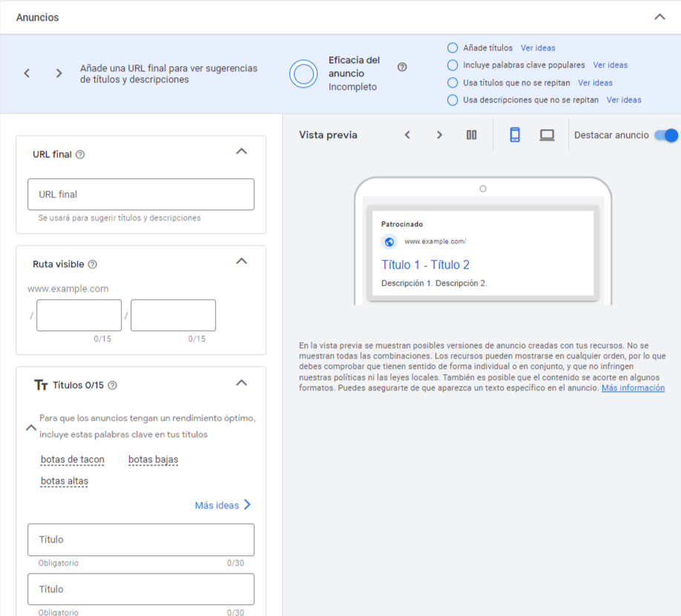
Task: Collapse the Títulos card
Action: coord(242,383)
